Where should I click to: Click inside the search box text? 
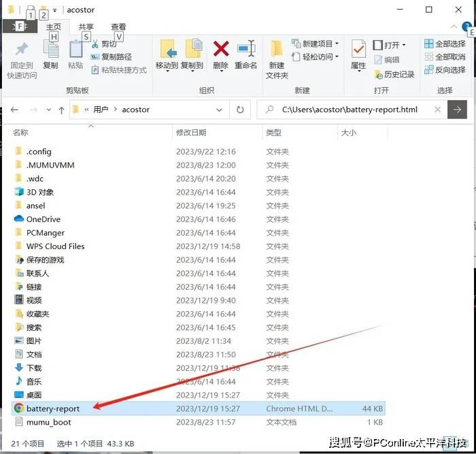tap(350, 110)
